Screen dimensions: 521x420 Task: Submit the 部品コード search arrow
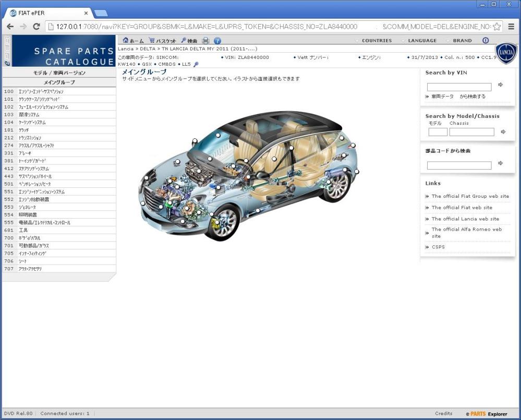pos(500,163)
